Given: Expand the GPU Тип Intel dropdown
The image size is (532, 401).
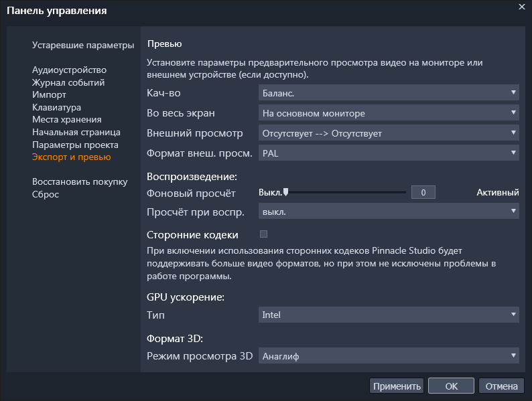Looking at the screenshot, I should (389, 314).
